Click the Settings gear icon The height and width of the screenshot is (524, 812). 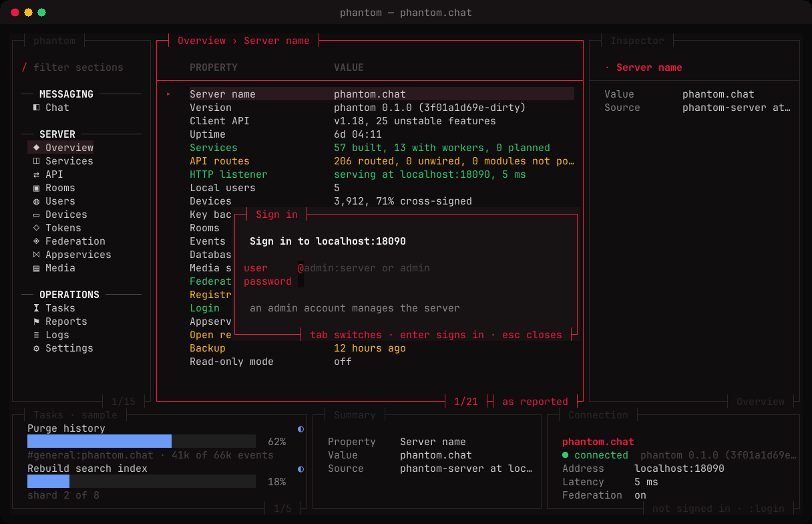click(x=36, y=348)
